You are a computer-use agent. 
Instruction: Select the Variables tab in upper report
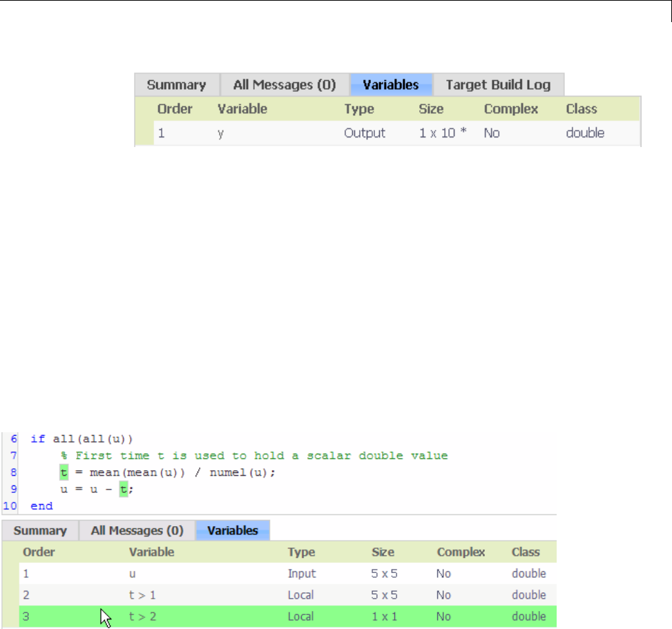391,85
